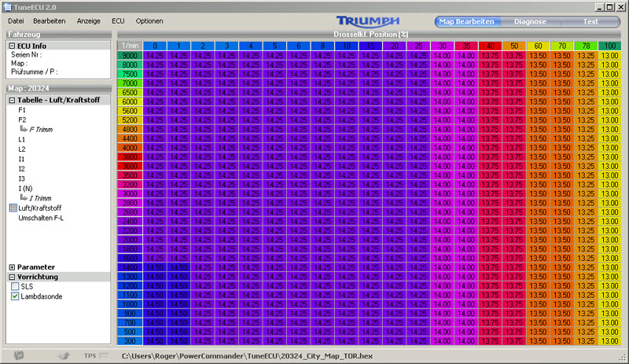Image resolution: width=629 pixels, height=364 pixels.
Task: Open the ECU menu
Action: click(x=118, y=21)
